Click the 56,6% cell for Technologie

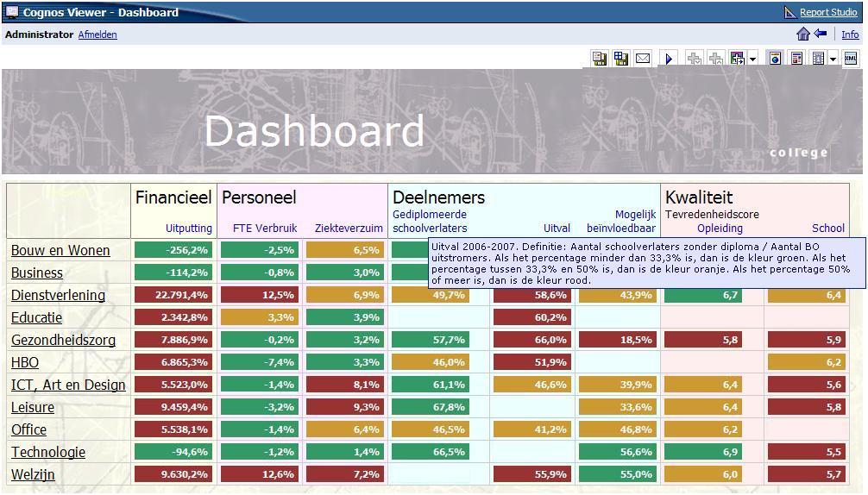tap(617, 452)
